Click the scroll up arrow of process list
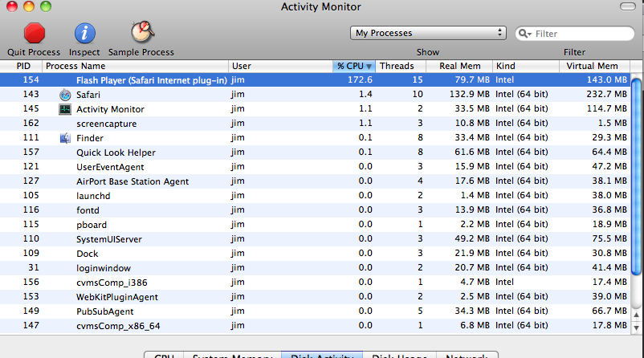644x358 pixels. point(636,315)
